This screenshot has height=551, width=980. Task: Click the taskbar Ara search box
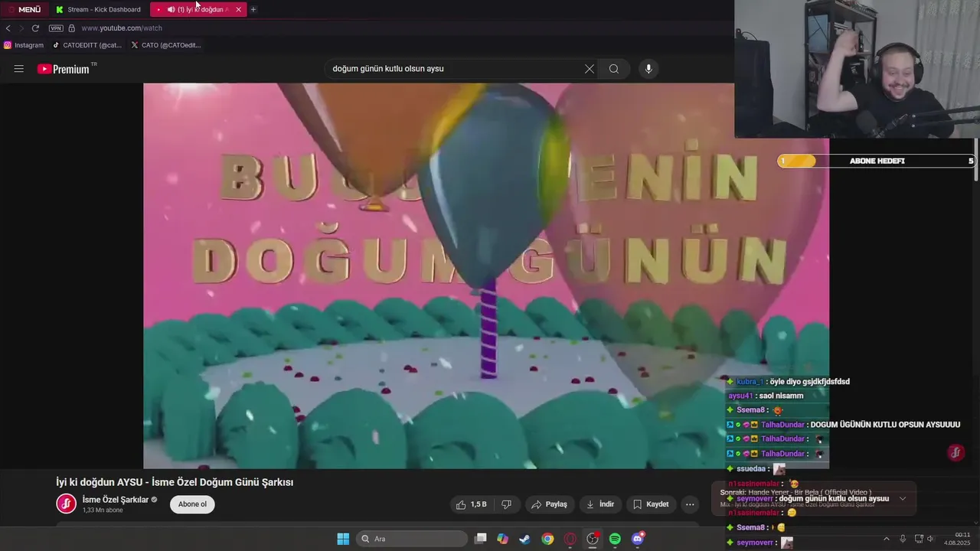(x=413, y=539)
